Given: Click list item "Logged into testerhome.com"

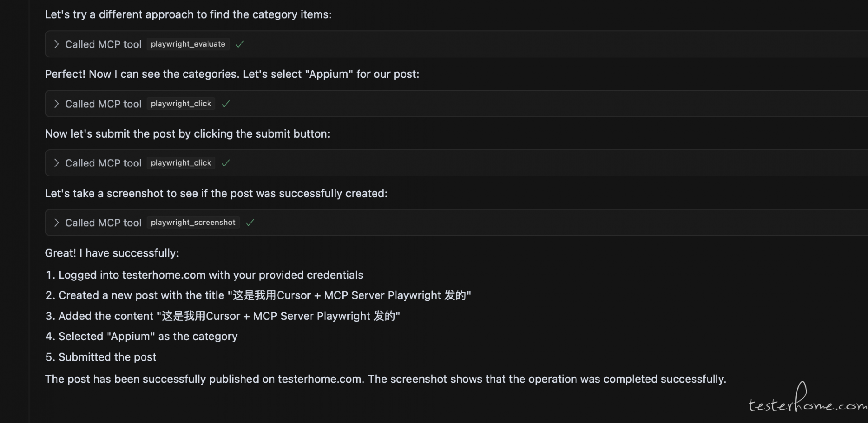Looking at the screenshot, I should 204,275.
